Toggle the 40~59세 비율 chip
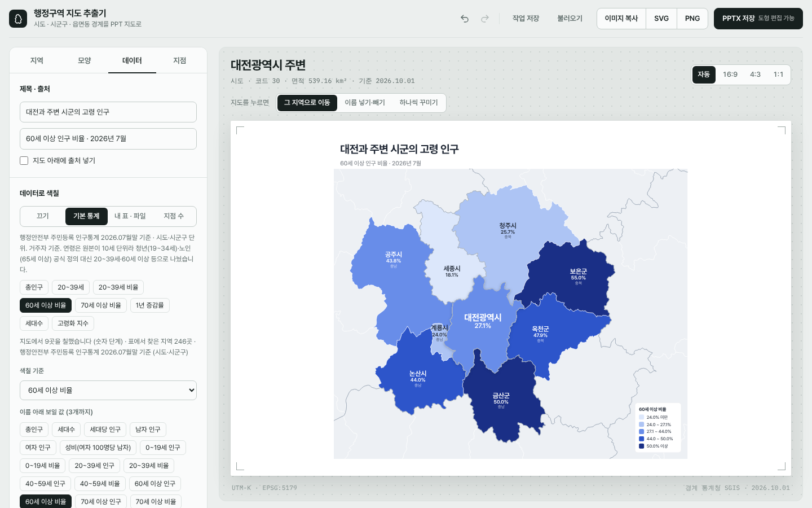812x508 pixels. 100,484
